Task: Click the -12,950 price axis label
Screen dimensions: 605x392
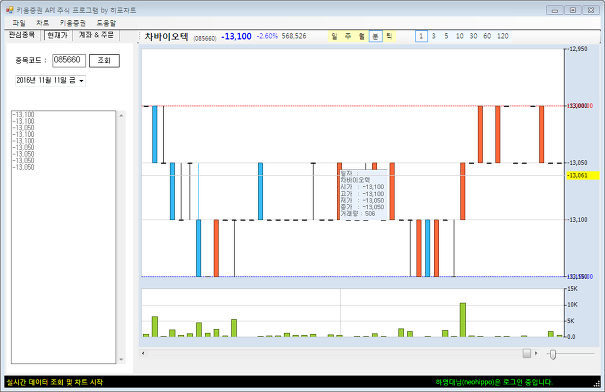Action: pyautogui.click(x=578, y=49)
